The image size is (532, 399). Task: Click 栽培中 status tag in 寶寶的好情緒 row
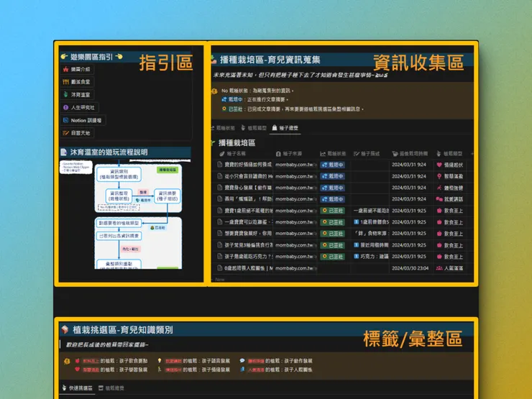pyautogui.click(x=332, y=165)
